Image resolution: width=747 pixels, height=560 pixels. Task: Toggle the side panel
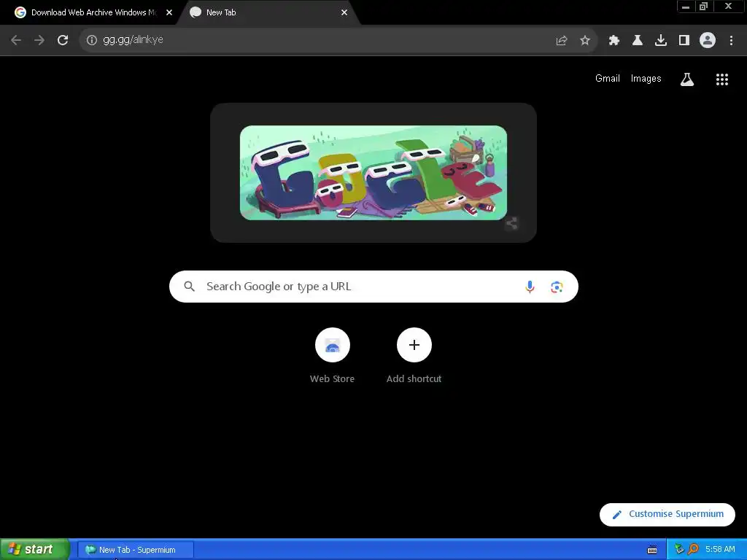(x=684, y=41)
